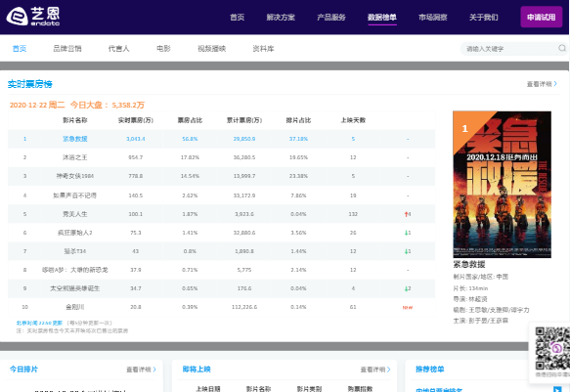Viewport: 570px width, 392px height.
Task: Switch to the 代言人 tab
Action: (119, 48)
